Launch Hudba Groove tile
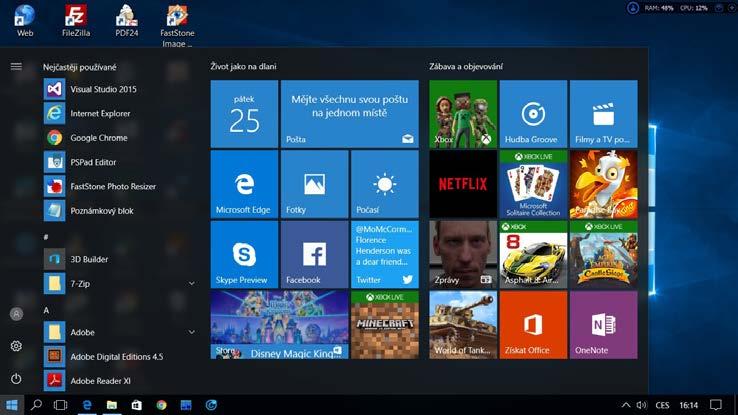Image resolution: width=738 pixels, height=415 pixels. (x=533, y=114)
